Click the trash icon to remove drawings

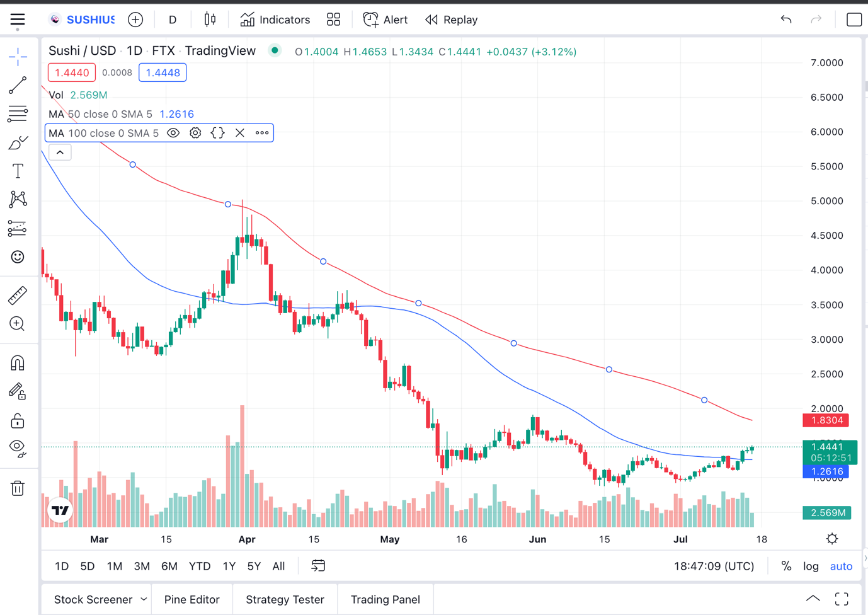18,488
